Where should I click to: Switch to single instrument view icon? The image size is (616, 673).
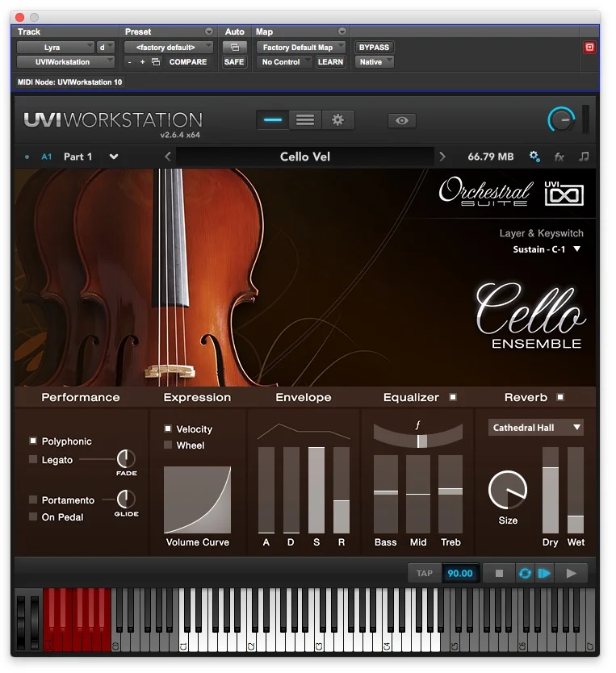coord(273,120)
